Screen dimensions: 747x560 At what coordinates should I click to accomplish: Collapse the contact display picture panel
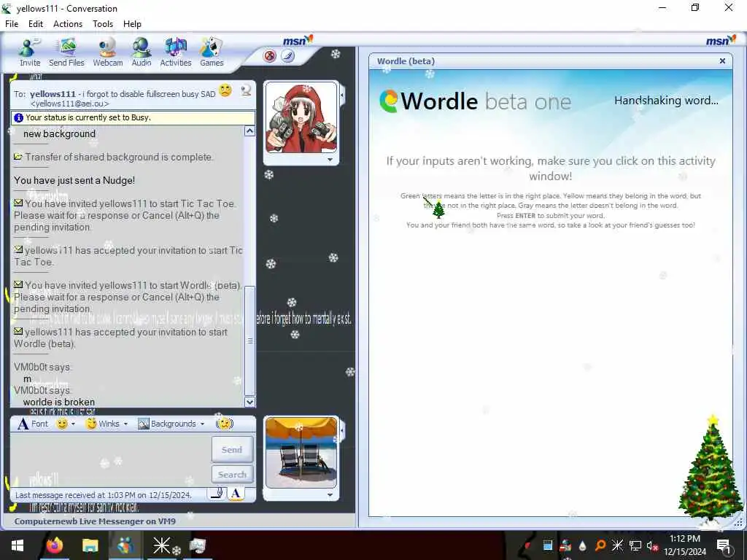click(x=342, y=96)
